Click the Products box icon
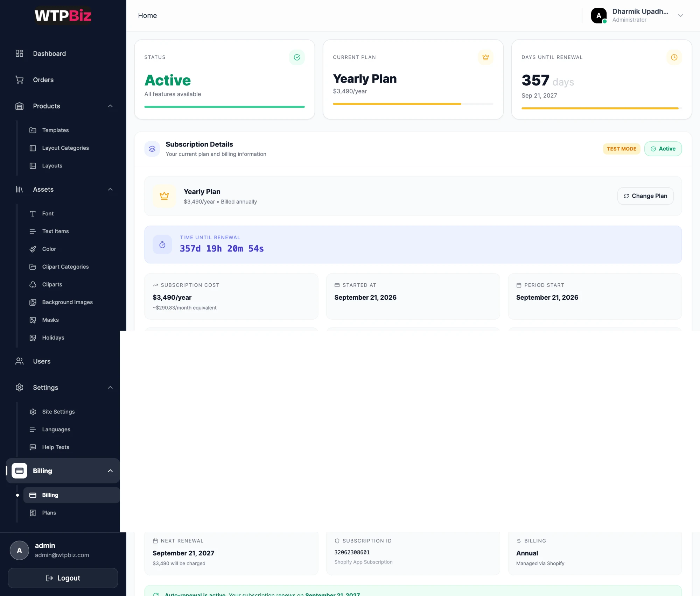700x596 pixels. click(x=20, y=106)
